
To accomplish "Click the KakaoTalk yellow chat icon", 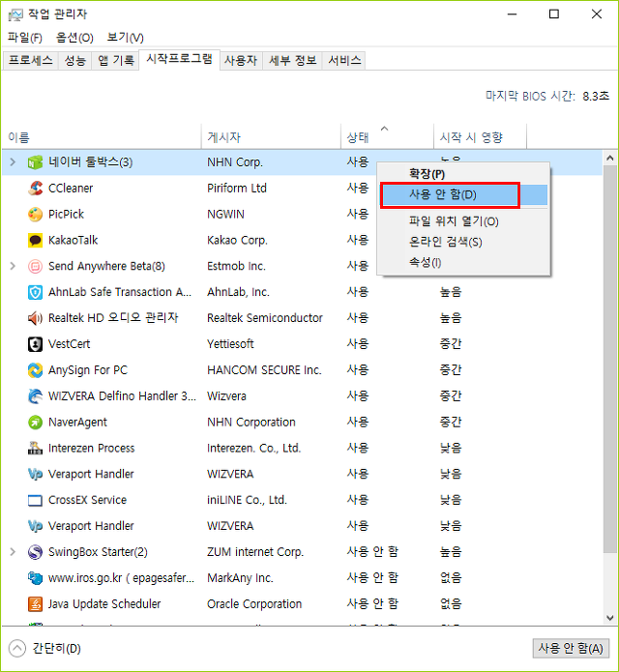I will click(35, 240).
